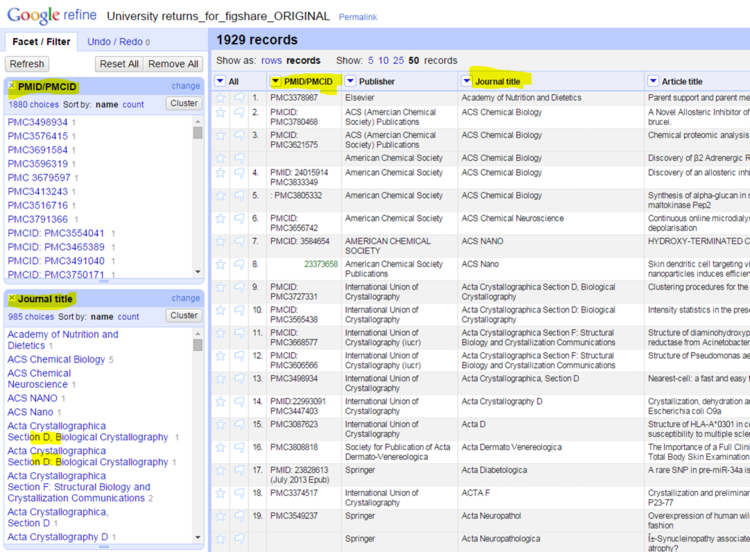750x552 pixels.
Task: Click the PMID/PMCID facet scrollbar thumb
Action: point(198,132)
